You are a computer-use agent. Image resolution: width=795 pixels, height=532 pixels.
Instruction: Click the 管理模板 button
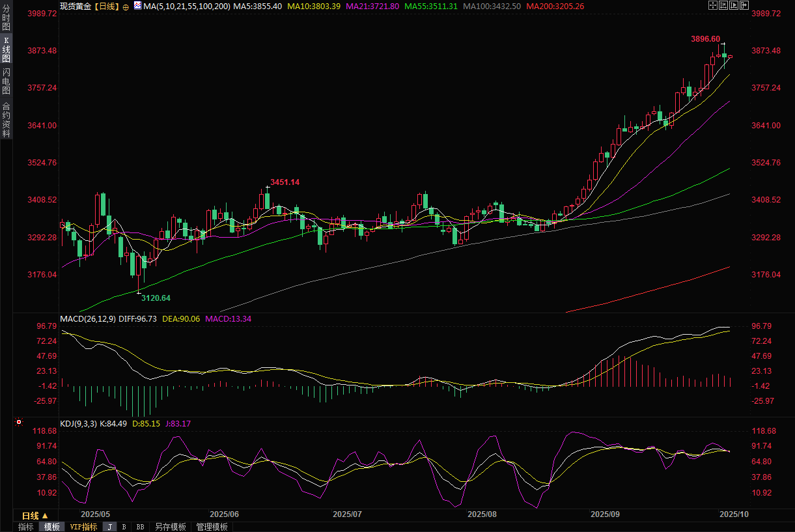click(x=212, y=527)
